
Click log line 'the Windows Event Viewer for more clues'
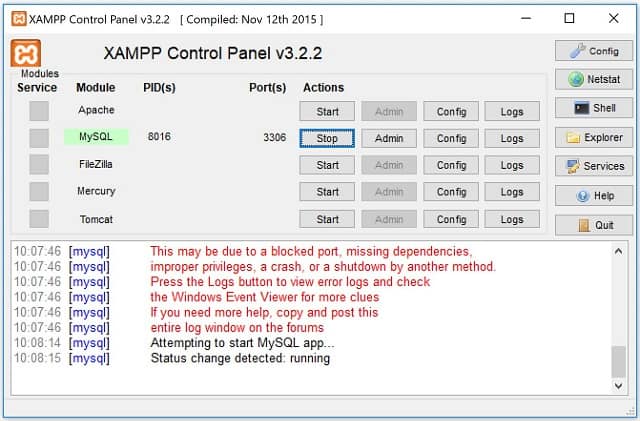pyautogui.click(x=265, y=297)
